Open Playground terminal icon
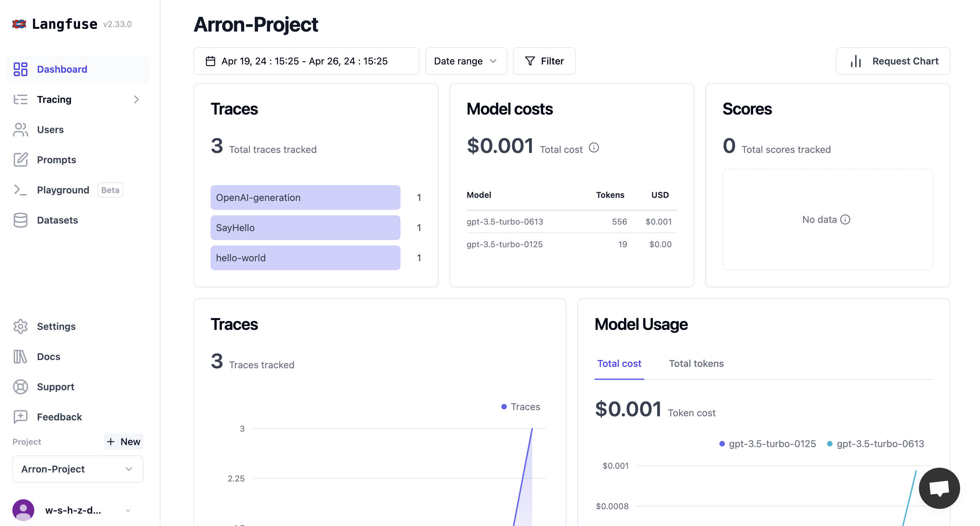 pos(21,190)
